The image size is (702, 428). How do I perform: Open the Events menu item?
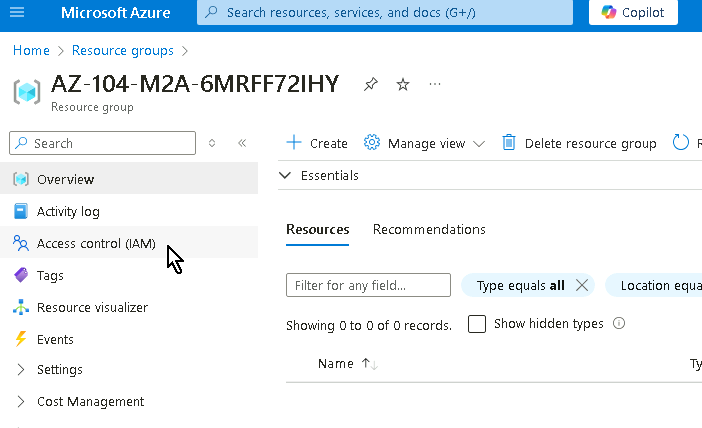tap(129, 339)
